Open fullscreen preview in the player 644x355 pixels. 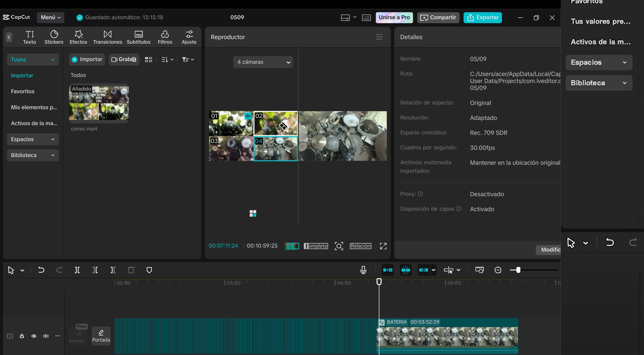tap(383, 246)
